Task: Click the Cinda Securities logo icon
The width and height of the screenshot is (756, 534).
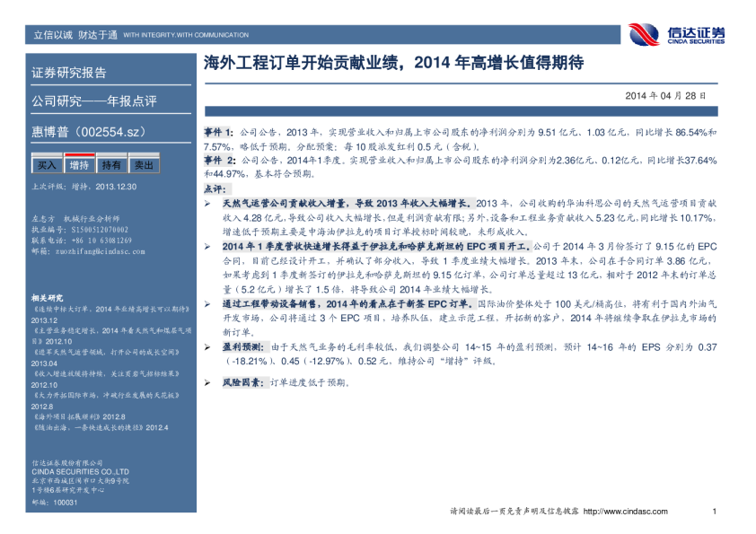Action: point(644,34)
